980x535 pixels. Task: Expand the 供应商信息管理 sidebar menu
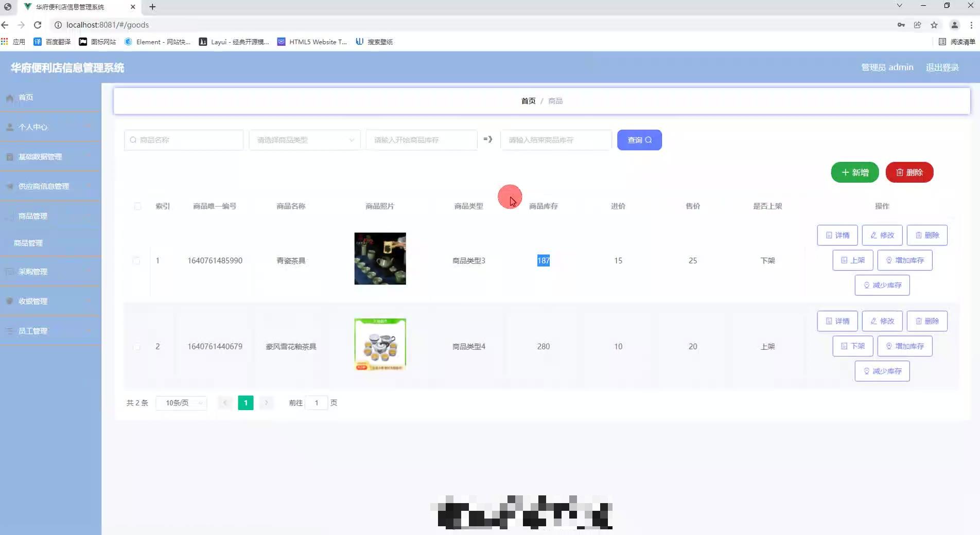click(50, 186)
